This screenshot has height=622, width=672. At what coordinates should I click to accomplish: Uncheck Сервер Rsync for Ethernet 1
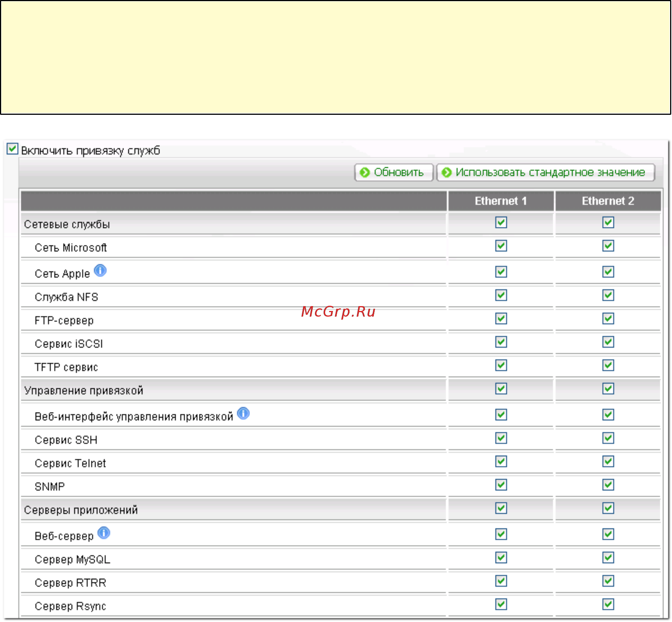tap(501, 604)
